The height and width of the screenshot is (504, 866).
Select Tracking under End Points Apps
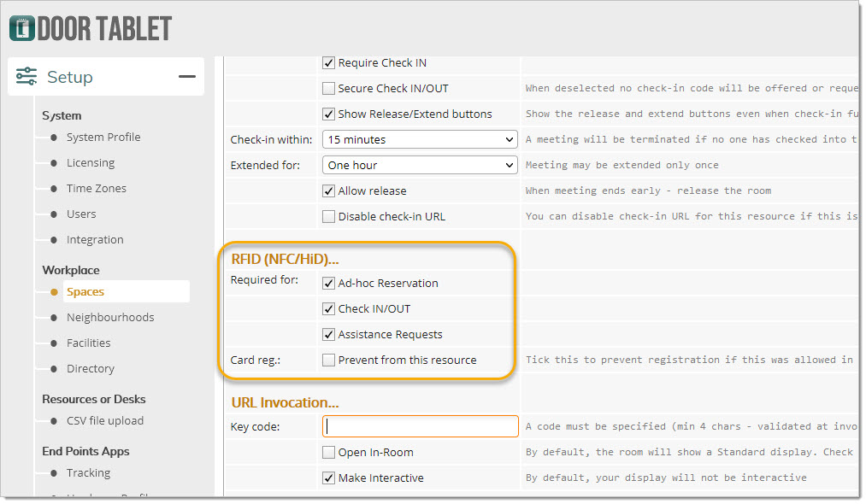(x=89, y=472)
